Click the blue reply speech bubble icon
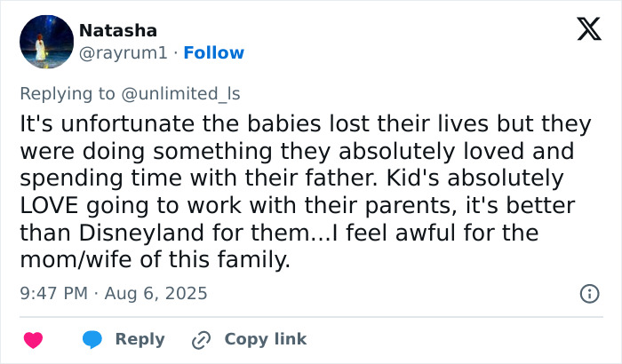 point(92,339)
